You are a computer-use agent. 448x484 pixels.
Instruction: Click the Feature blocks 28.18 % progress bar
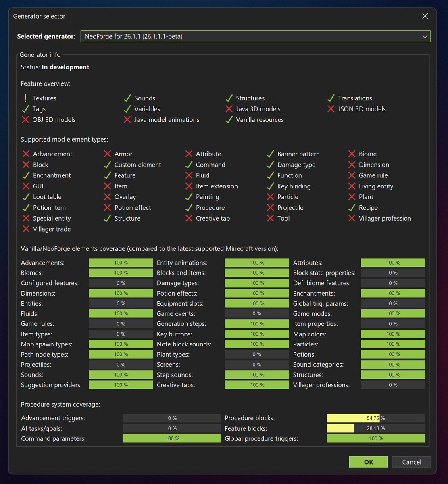pyautogui.click(x=375, y=428)
